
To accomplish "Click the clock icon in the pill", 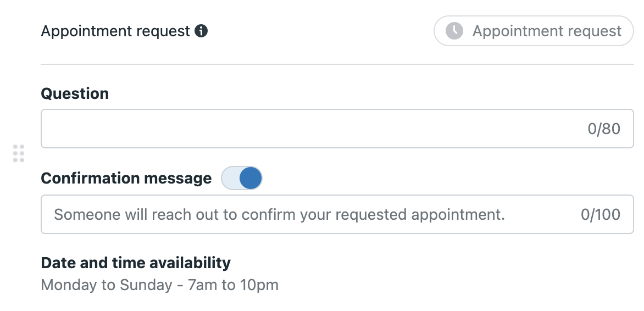I will (454, 31).
